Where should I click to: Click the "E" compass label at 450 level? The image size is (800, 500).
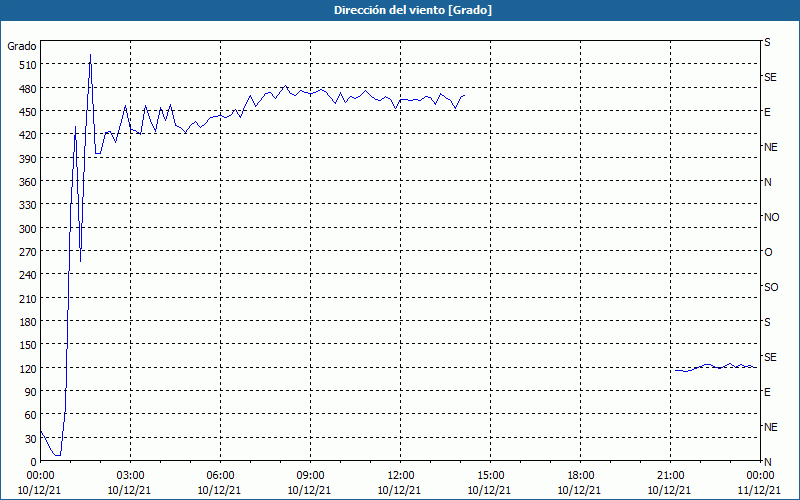(x=767, y=112)
